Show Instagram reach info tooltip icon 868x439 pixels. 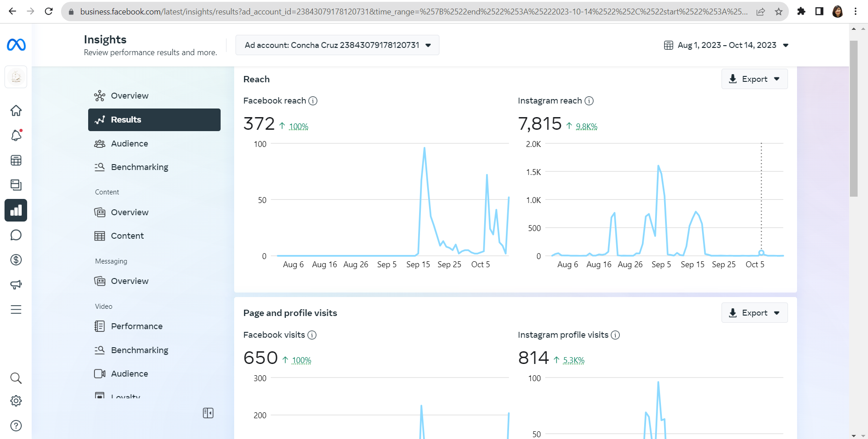pos(589,101)
